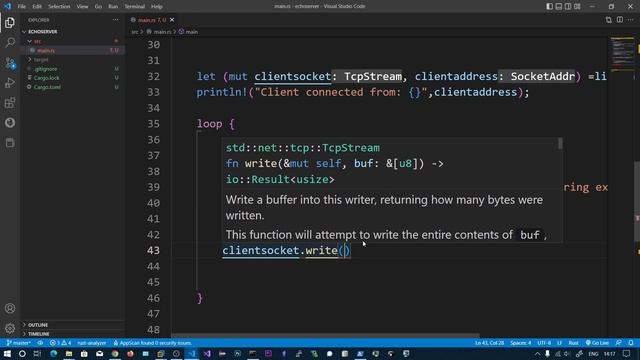Open the taskbar search circle icon
The height and width of the screenshot is (360, 640).
click(22, 353)
